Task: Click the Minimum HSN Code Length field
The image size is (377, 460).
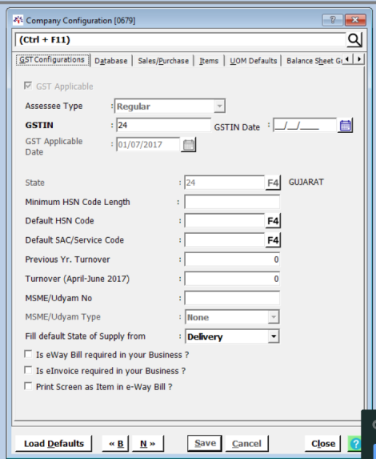Action: tap(232, 202)
